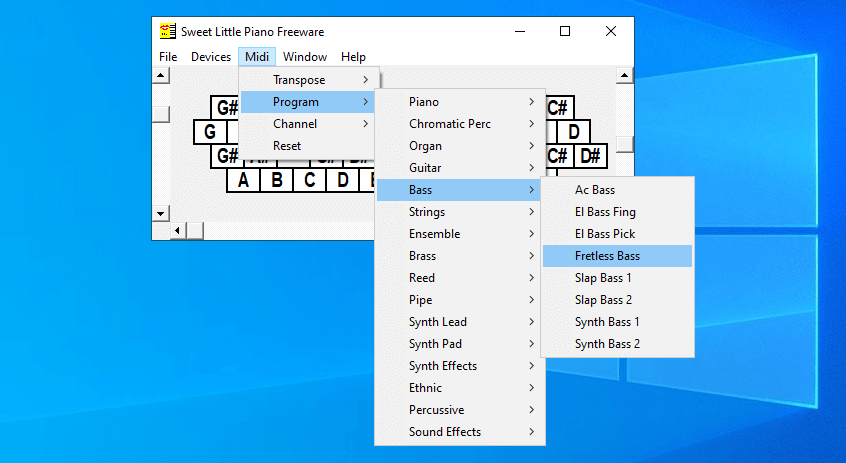846x463 pixels.
Task: Expand the Piano instrument category
Action: click(460, 102)
